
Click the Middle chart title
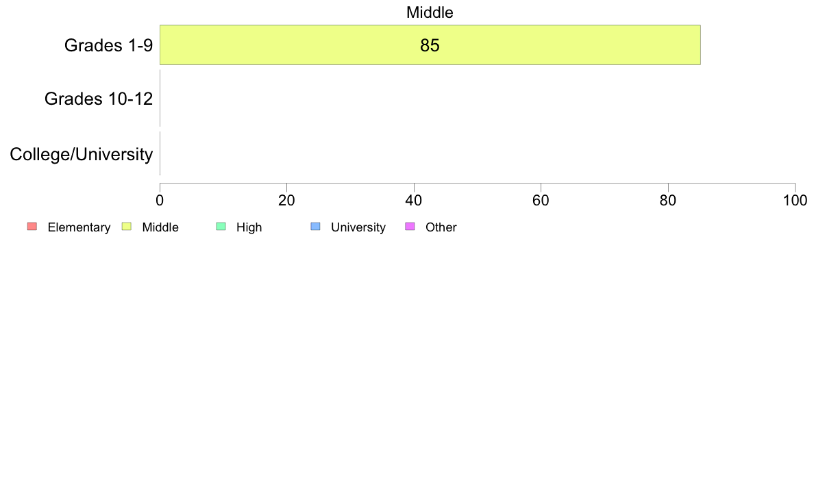(430, 12)
